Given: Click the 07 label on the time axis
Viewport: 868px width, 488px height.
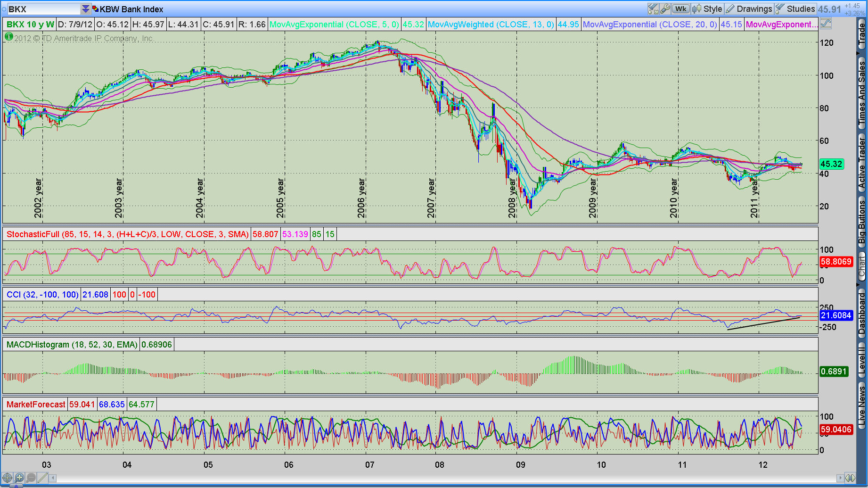Looking at the screenshot, I should pos(370,465).
